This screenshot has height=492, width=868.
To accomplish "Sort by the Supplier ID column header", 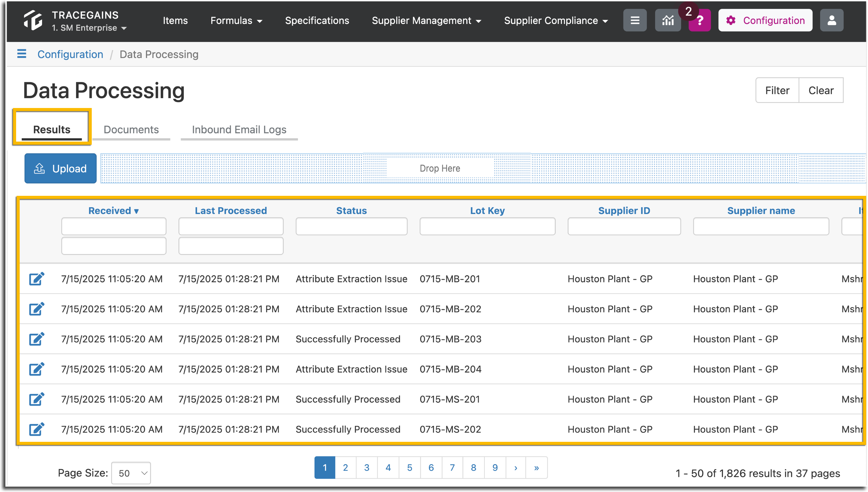I will click(x=624, y=211).
